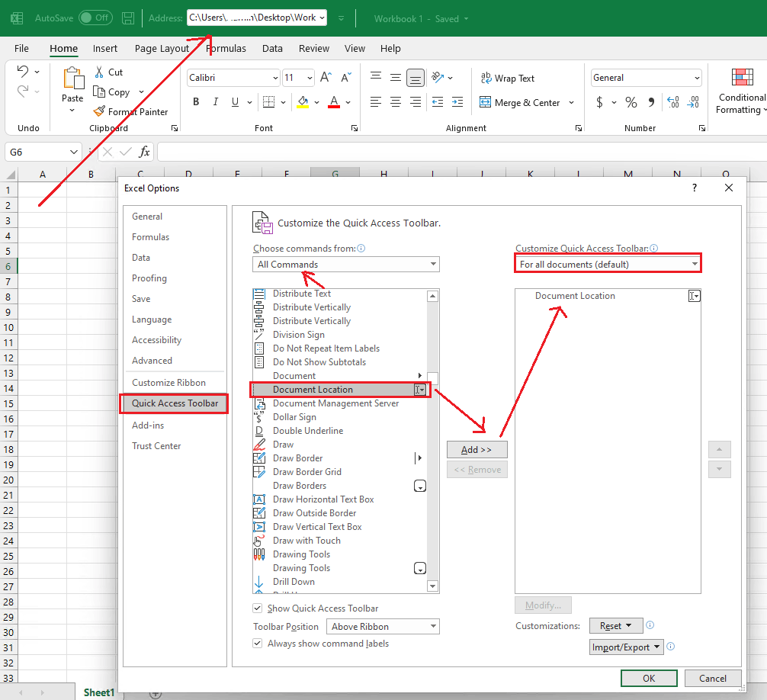Click Excel Options help question mark
This screenshot has width=767, height=700.
click(695, 188)
